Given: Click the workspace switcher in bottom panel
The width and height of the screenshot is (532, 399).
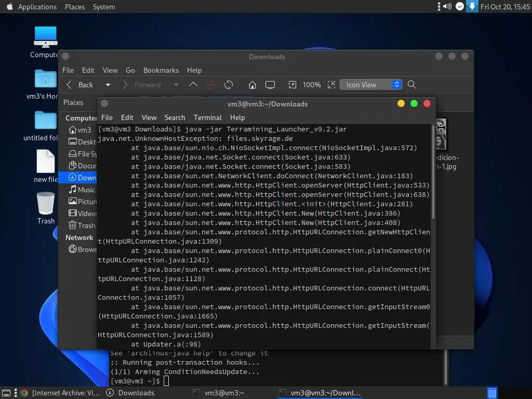Looking at the screenshot, I should coord(492,393).
